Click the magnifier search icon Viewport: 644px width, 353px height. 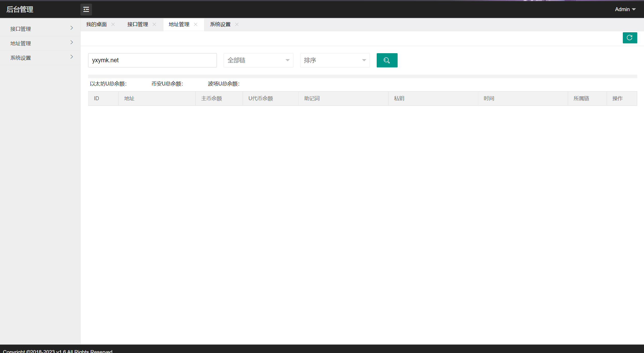[x=387, y=60]
